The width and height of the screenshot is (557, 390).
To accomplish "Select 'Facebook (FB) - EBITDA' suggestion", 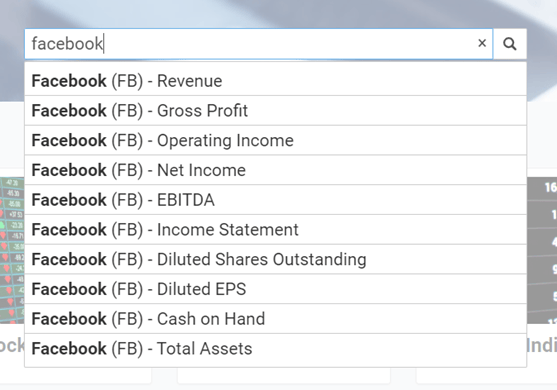I will (x=275, y=200).
